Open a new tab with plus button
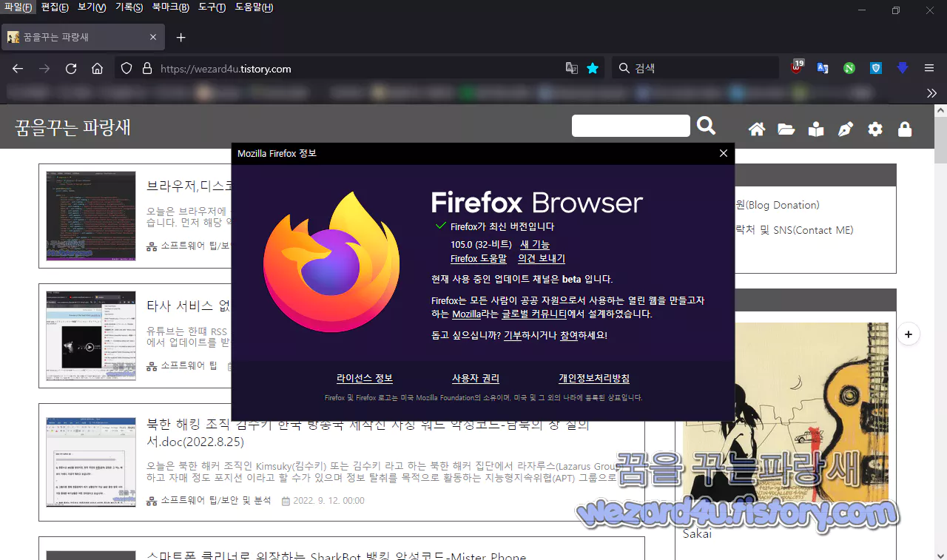Viewport: 947px width, 560px height. tap(181, 37)
